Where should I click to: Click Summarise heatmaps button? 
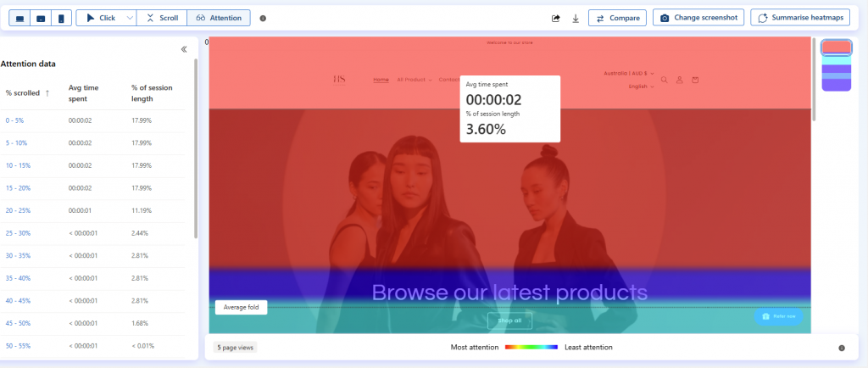[800, 18]
